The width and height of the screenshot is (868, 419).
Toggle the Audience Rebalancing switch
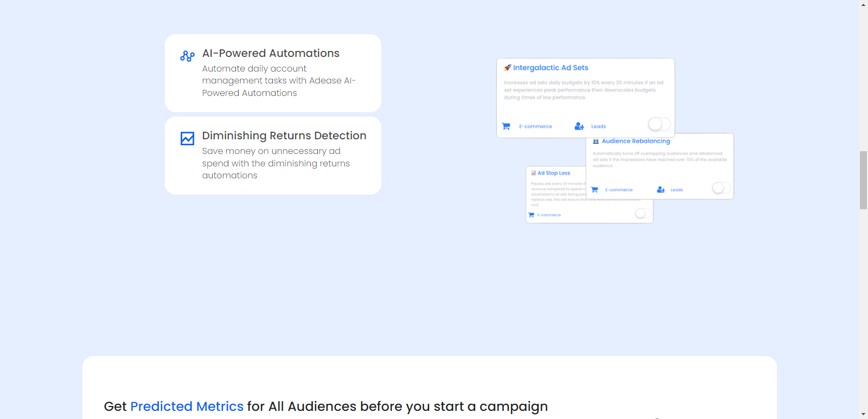pyautogui.click(x=722, y=188)
